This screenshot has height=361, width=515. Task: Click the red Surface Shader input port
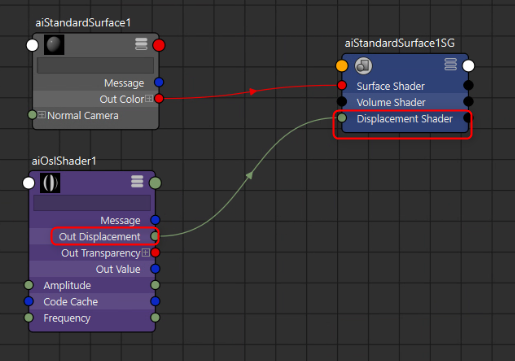342,85
